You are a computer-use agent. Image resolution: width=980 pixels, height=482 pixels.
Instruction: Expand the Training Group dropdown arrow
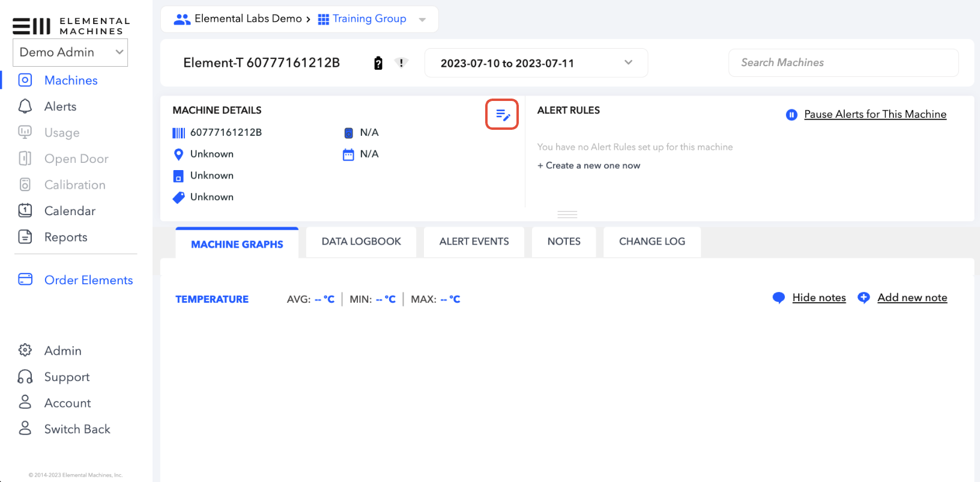[x=422, y=20]
